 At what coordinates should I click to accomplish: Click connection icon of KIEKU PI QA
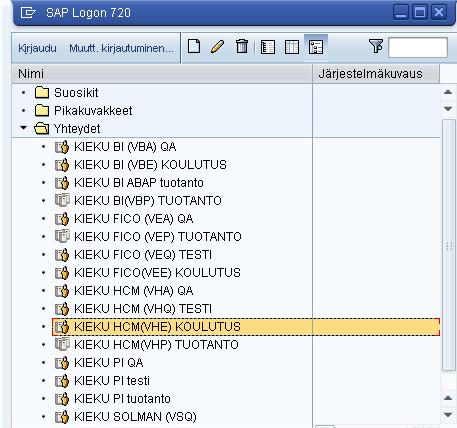click(x=62, y=363)
